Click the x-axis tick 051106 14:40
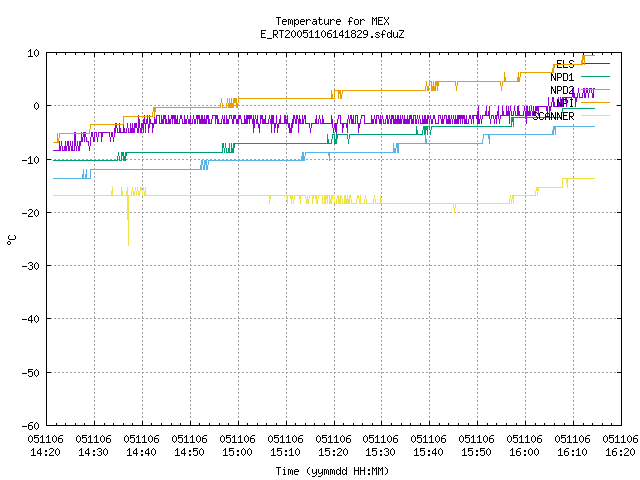Viewport: 640px width, 480px height. (141, 446)
